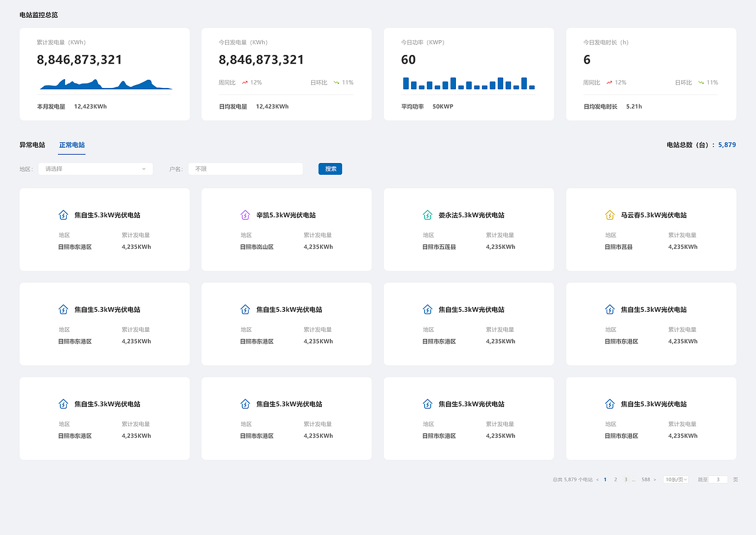This screenshot has height=535, width=756.
Task: Click the 今日功率 bar chart
Action: pos(469,83)
